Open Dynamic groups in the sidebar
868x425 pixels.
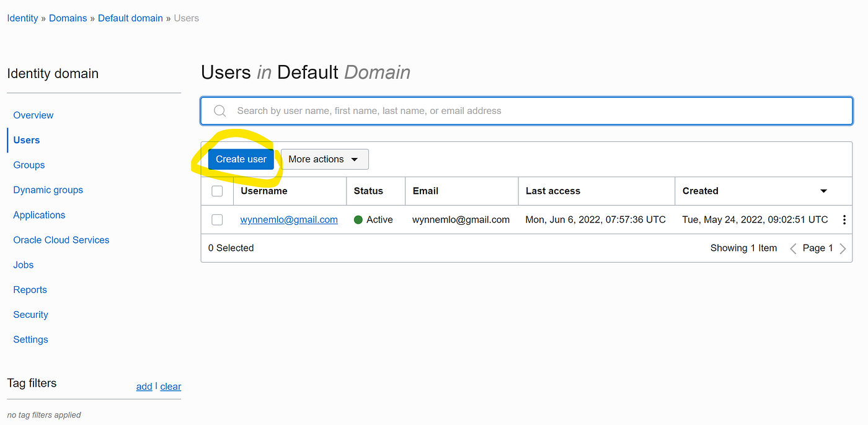click(48, 190)
